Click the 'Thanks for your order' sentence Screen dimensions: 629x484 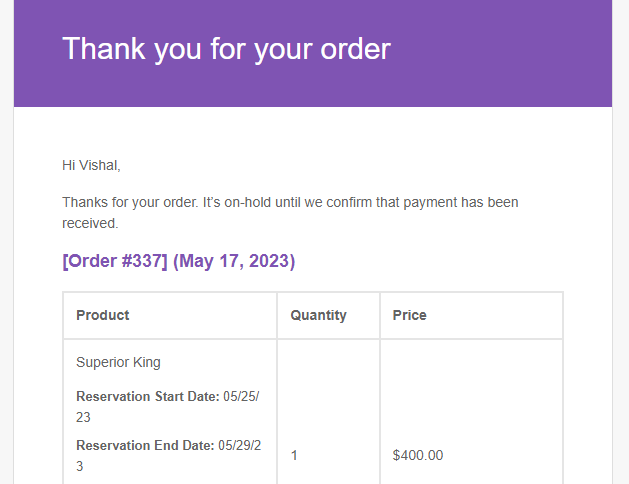(130, 202)
